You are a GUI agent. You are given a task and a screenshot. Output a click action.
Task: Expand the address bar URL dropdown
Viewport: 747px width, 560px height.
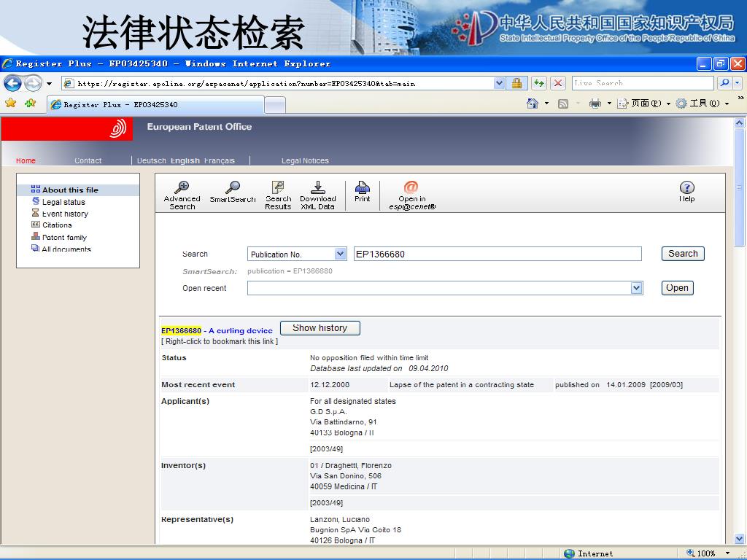point(499,83)
